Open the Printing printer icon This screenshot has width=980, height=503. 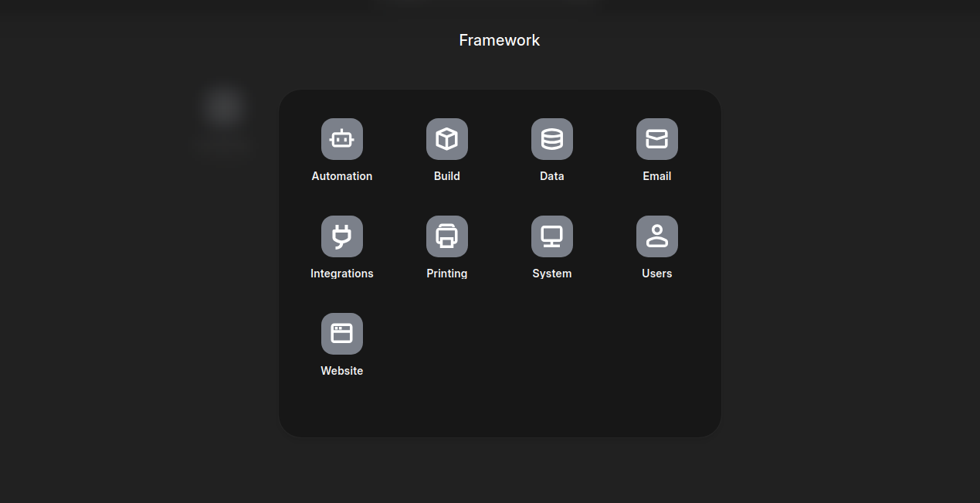click(x=447, y=236)
